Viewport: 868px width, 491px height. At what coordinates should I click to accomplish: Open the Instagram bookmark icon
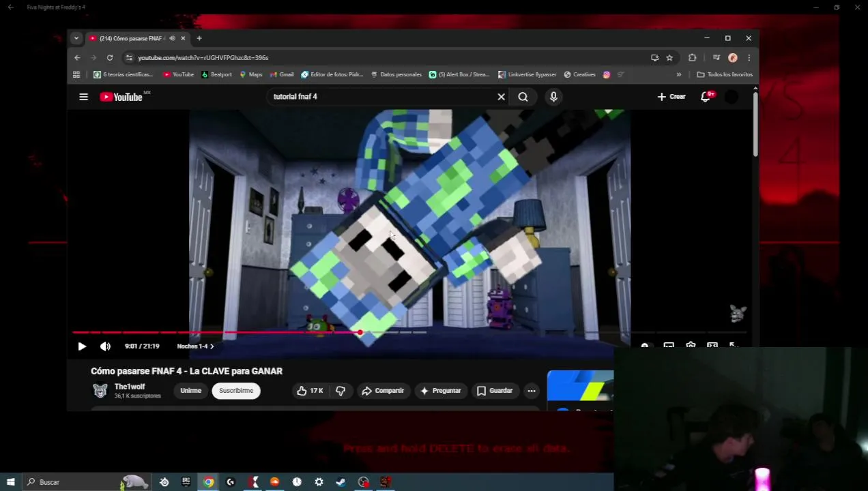click(x=607, y=74)
